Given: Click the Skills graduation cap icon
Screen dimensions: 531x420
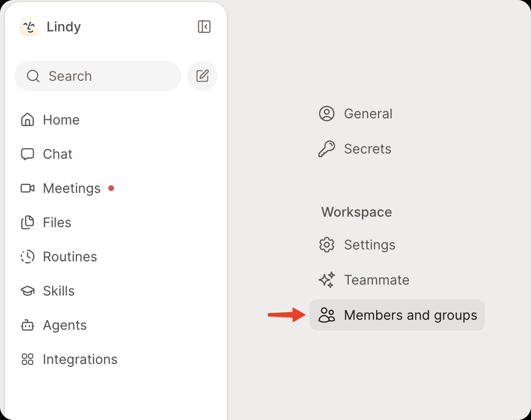Looking at the screenshot, I should [x=28, y=291].
